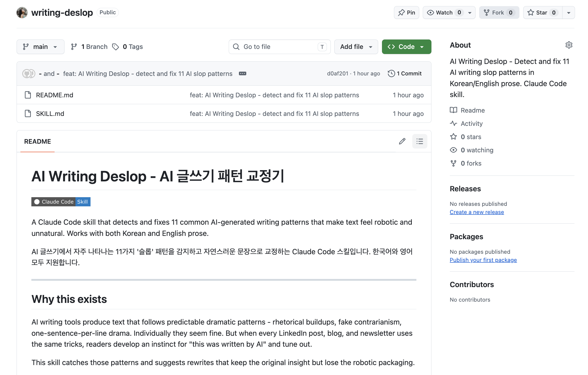Open README.md's commit message link
Screen dimensions: 588x375
pyautogui.click(x=274, y=95)
